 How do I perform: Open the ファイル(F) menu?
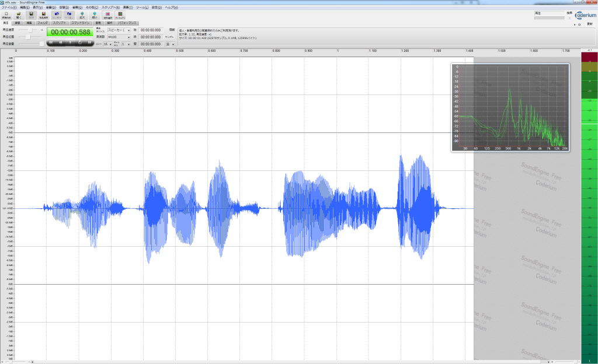click(x=9, y=7)
